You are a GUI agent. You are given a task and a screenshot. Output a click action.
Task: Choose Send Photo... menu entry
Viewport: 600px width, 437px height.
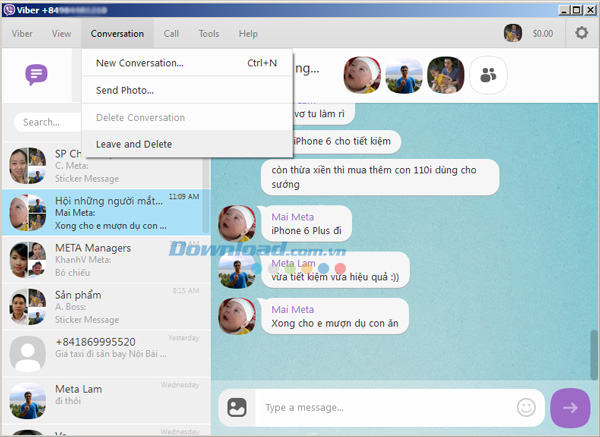187,90
